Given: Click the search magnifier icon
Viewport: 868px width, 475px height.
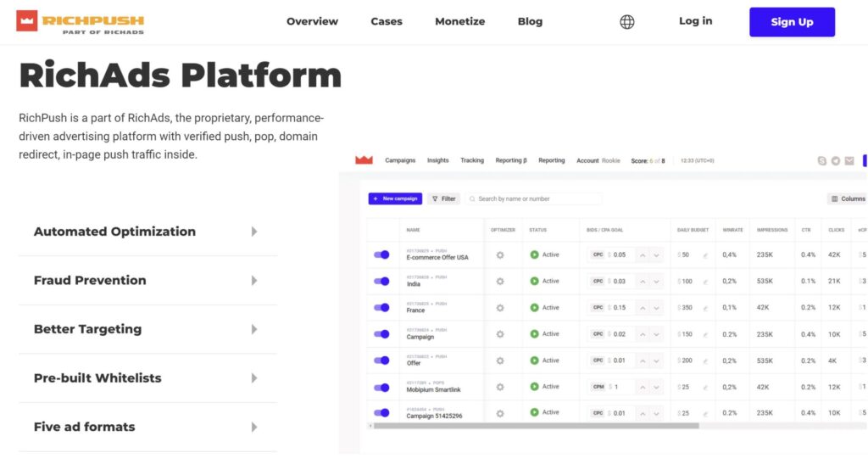Looking at the screenshot, I should click(x=472, y=198).
